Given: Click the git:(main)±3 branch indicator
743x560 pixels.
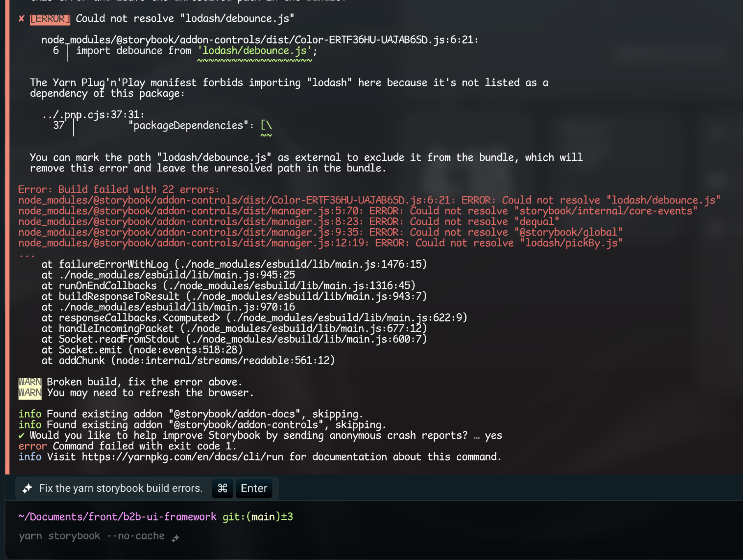Looking at the screenshot, I should tap(258, 517).
